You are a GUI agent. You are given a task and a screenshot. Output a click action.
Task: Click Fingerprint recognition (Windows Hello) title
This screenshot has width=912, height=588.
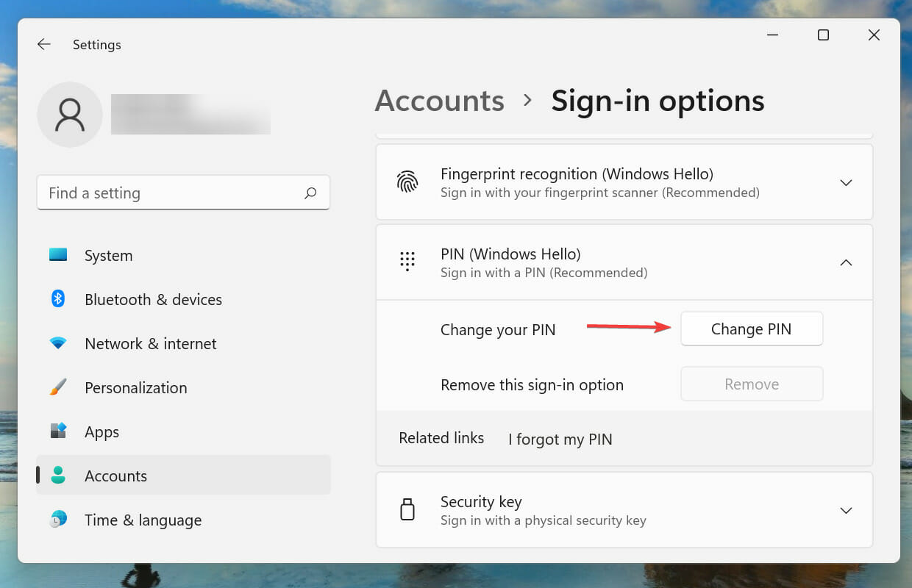click(x=577, y=174)
